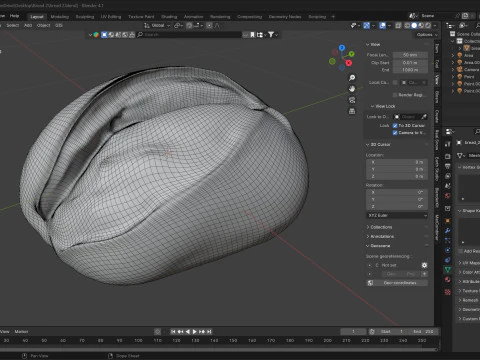This screenshot has height=360, width=480.
Task: Toggle proportional editing icon
Action: [x=209, y=25]
